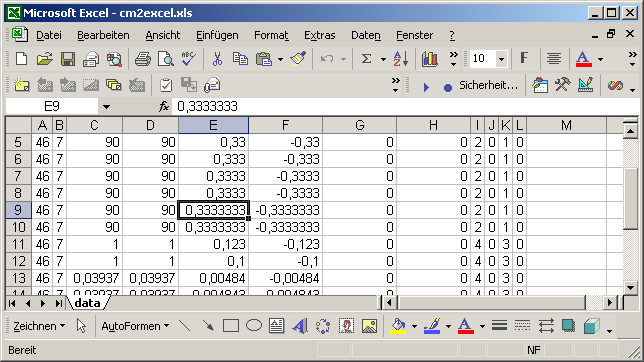Screen dimensions: 644x362
Task: Open the Format menu
Action: click(271, 35)
